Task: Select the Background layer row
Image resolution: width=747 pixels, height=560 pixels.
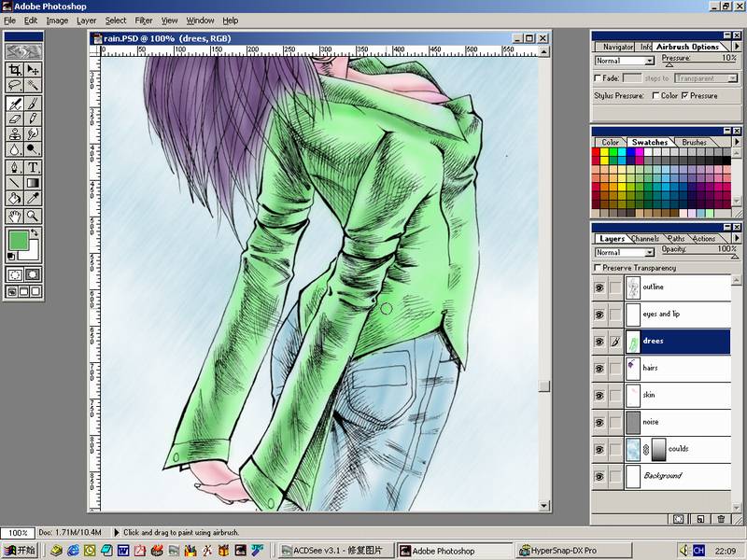Action: point(678,476)
